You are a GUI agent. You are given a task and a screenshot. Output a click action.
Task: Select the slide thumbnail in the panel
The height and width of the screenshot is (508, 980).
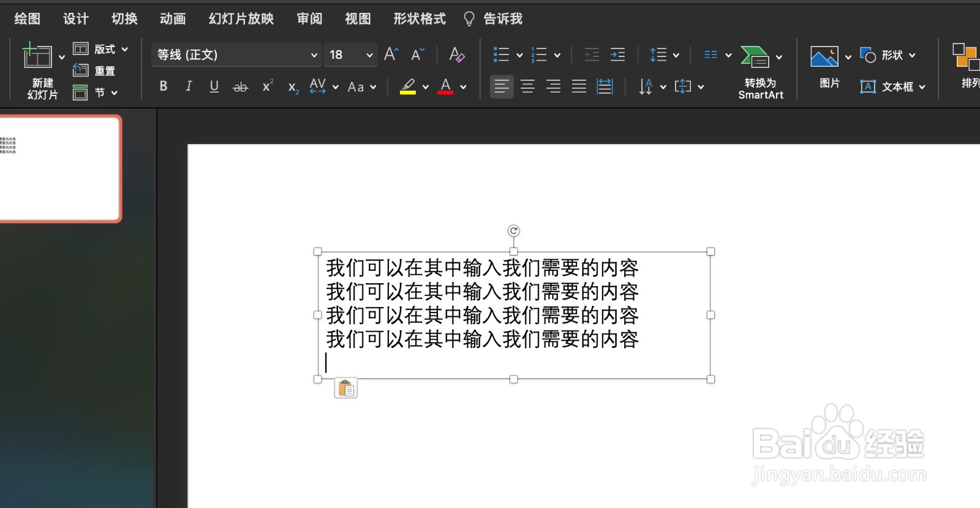tap(59, 169)
